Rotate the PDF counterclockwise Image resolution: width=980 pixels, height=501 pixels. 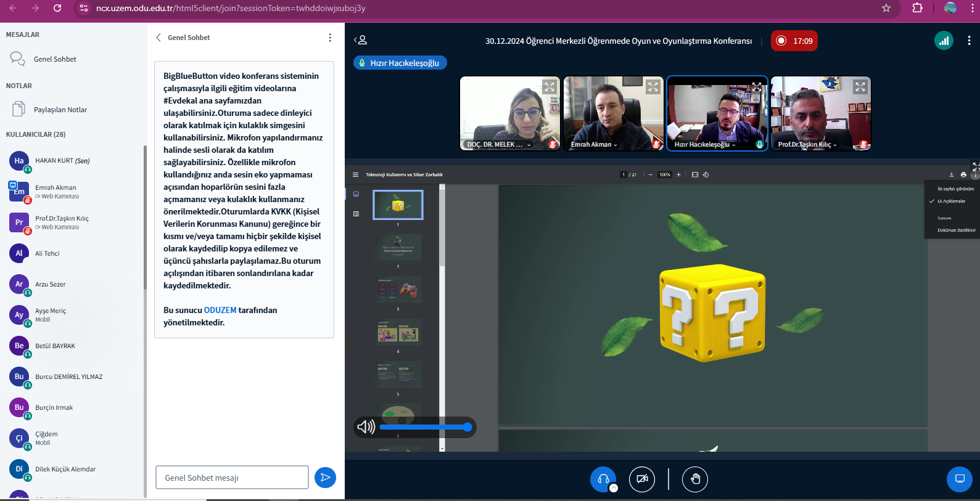(x=706, y=174)
